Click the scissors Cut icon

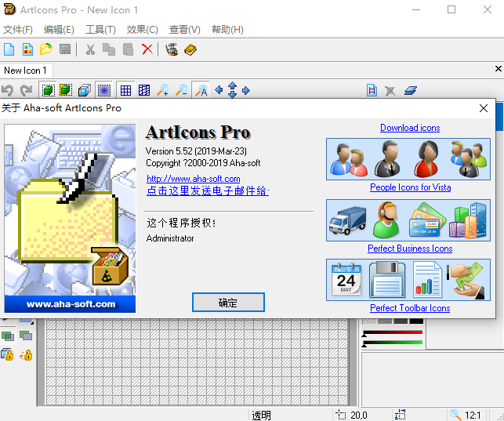coord(90,49)
